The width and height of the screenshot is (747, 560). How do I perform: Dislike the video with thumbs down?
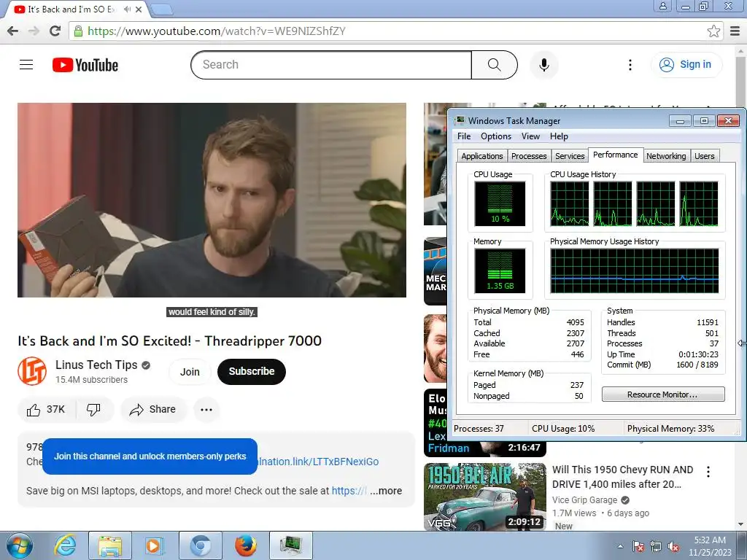coord(94,410)
